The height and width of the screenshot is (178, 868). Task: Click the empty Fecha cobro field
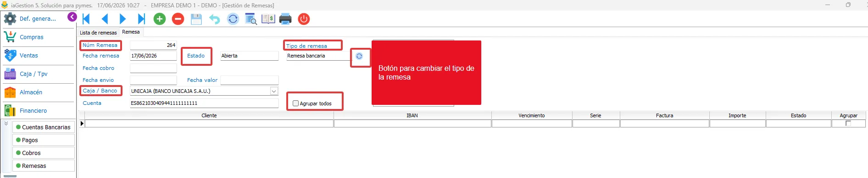153,68
